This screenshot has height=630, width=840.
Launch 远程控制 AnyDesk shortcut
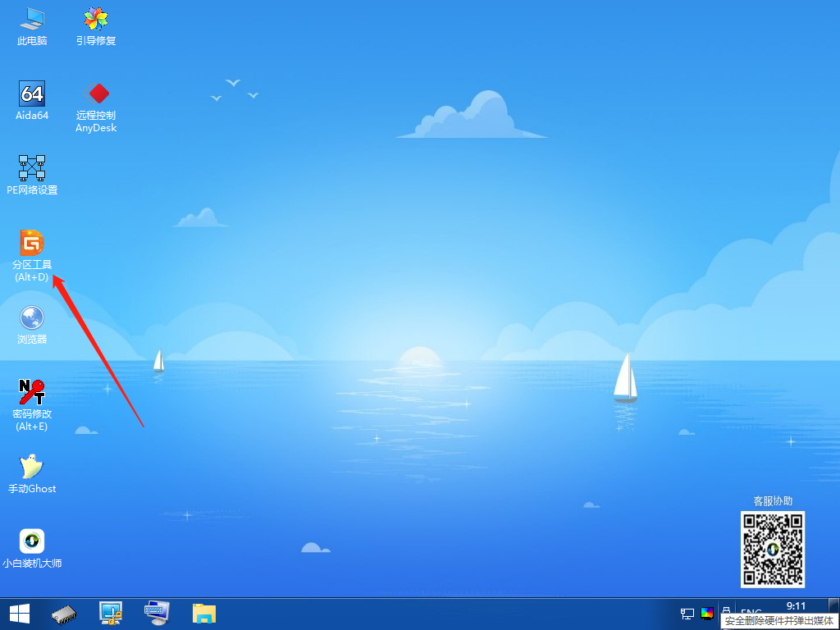(x=96, y=107)
